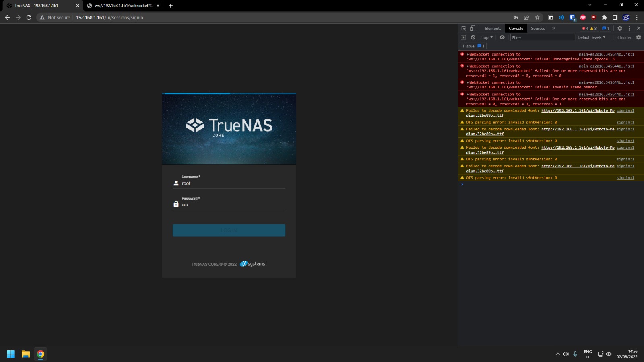Open the Default levels dropdown

591,37
